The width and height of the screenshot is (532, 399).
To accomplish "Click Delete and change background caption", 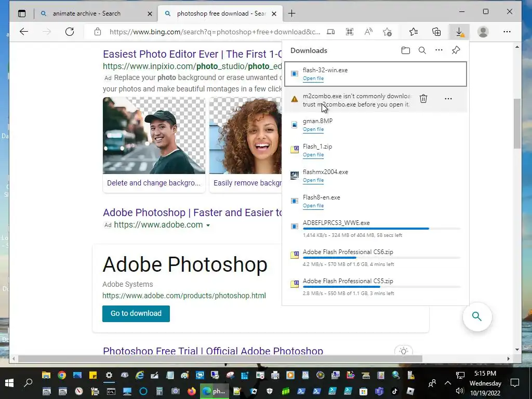I will point(154,183).
